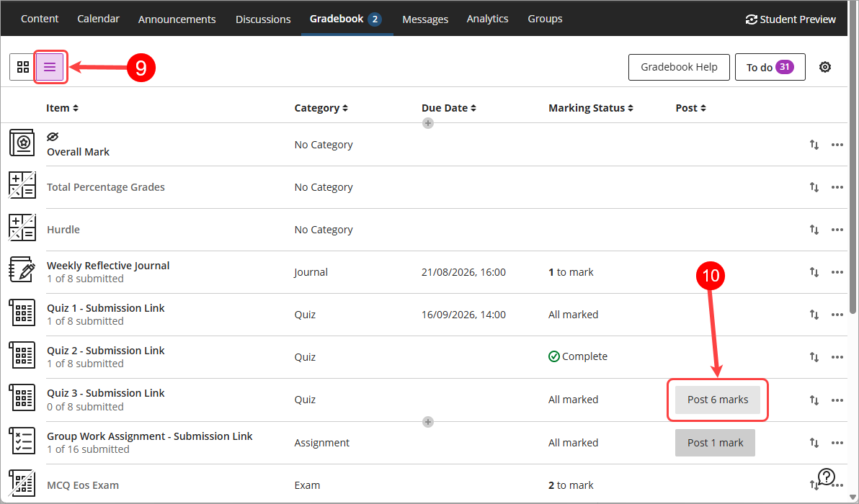Click the Quiz 1 test icon
This screenshot has height=504, width=859.
pyautogui.click(x=22, y=312)
